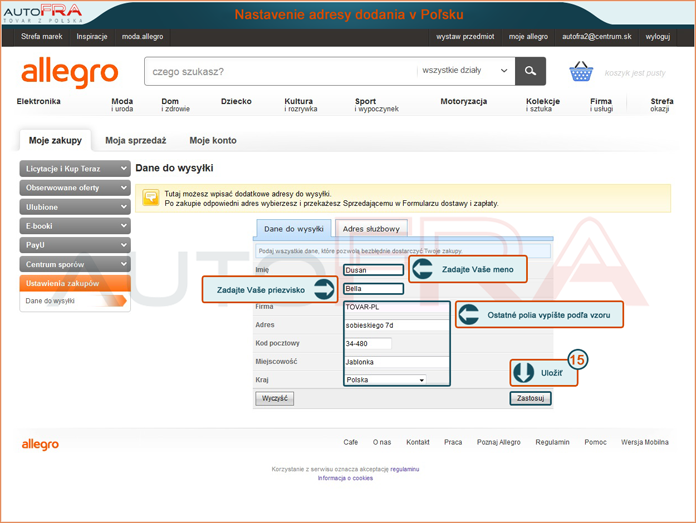The height and width of the screenshot is (523, 696).
Task: Click the 'Wyczyść' button
Action: coord(274,398)
